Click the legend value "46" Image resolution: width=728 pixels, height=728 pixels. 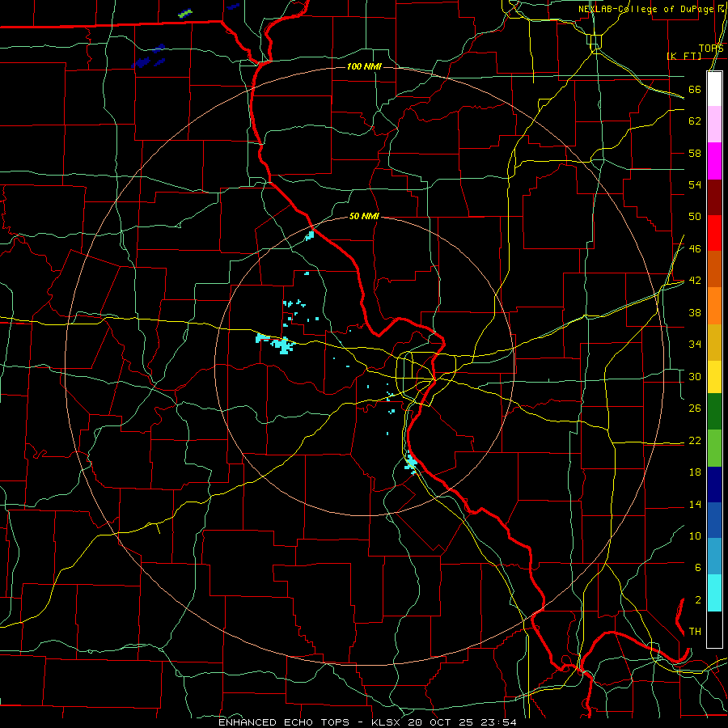[695, 249]
